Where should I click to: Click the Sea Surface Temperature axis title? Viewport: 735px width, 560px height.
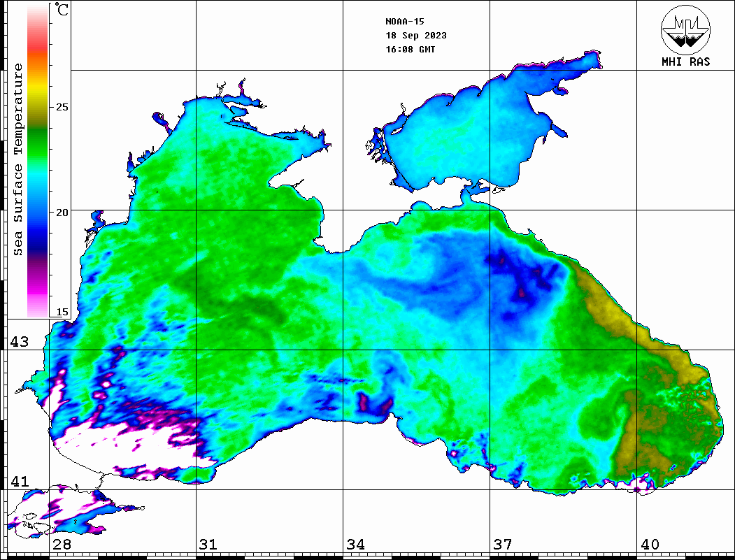17,159
